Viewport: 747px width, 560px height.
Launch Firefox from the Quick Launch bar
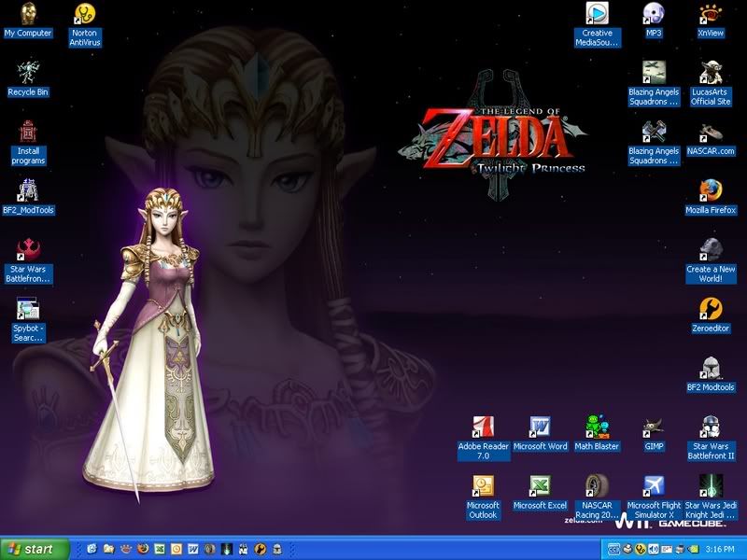click(x=143, y=549)
